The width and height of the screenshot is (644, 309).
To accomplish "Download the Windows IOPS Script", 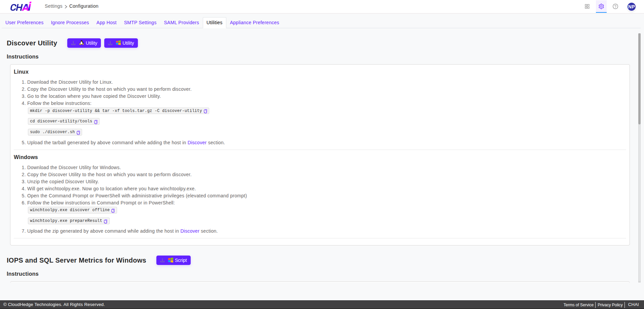I will coord(174,260).
